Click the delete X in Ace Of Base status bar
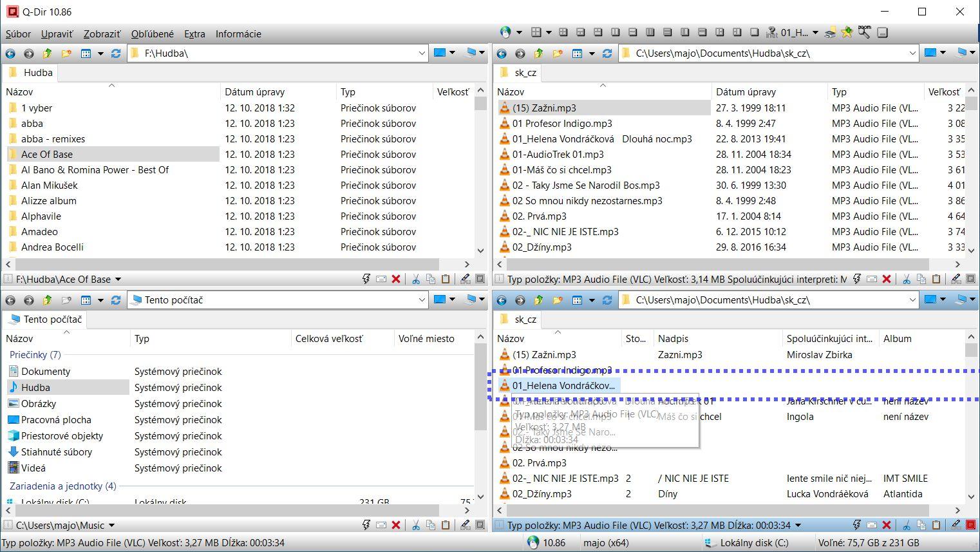Screen dimensions: 980x552 (396, 279)
